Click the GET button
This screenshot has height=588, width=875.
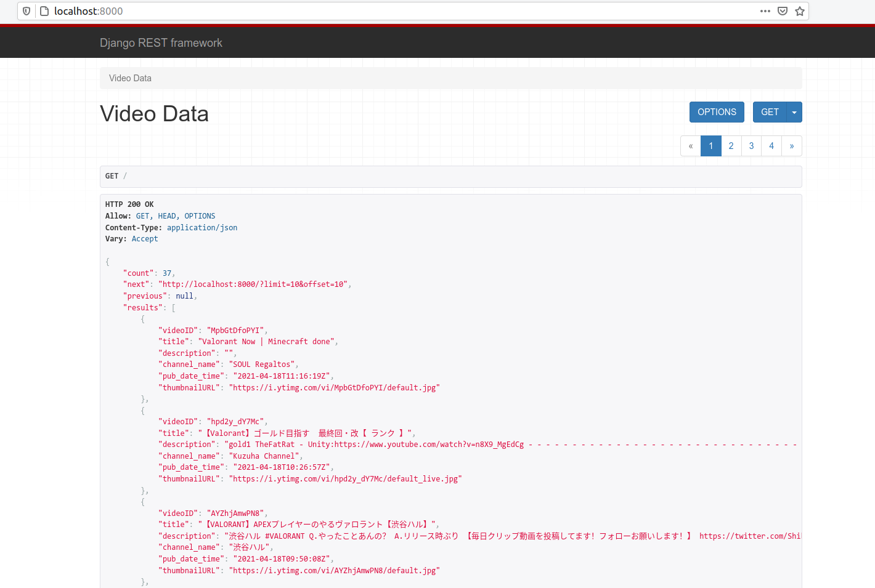pyautogui.click(x=770, y=112)
